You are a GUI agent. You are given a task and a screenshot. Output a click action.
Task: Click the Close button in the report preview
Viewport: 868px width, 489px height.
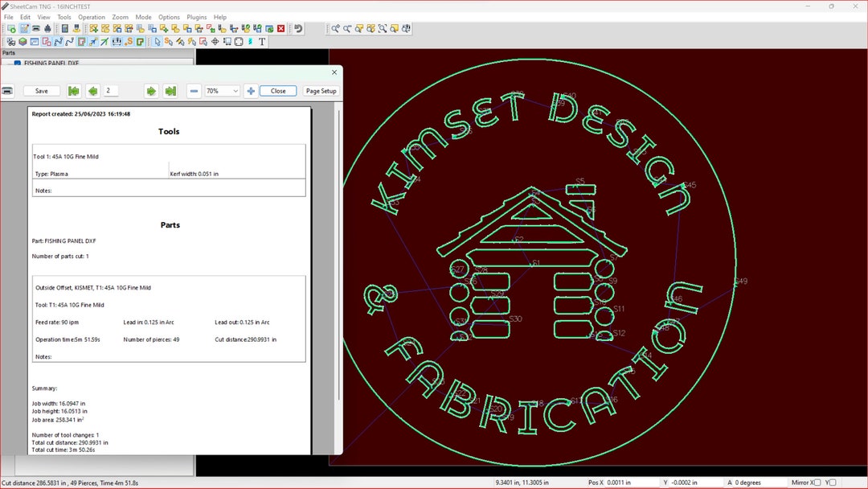click(x=277, y=91)
